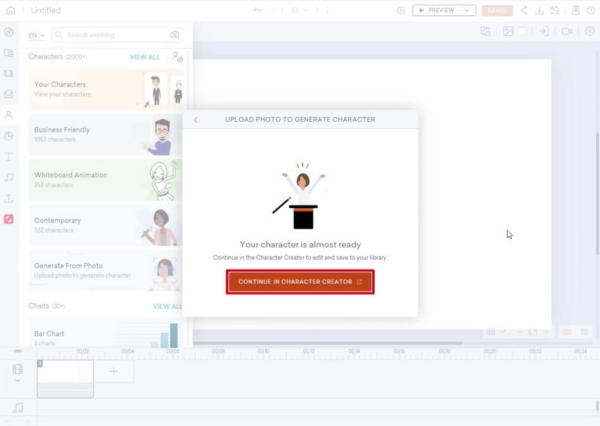Open the Text tool in sidebar
The width and height of the screenshot is (600, 426).
click(9, 157)
